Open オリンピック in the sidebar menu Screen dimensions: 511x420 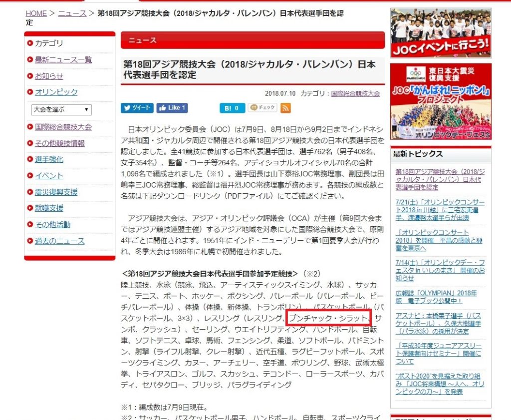click(x=56, y=92)
